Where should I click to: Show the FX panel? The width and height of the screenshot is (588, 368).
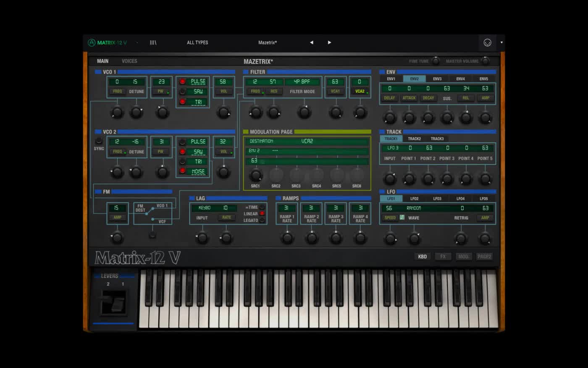pos(443,257)
